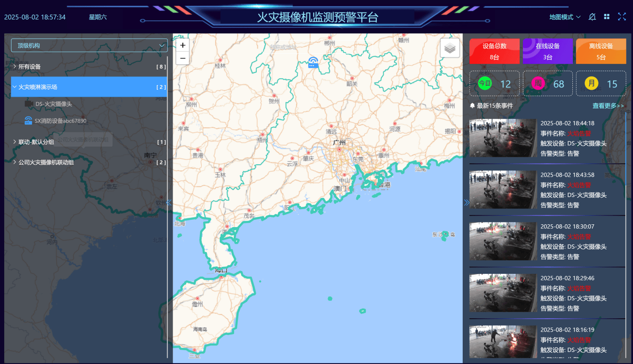Click the device marker on the map
Screen dimensions: 633x364
[x=313, y=62]
